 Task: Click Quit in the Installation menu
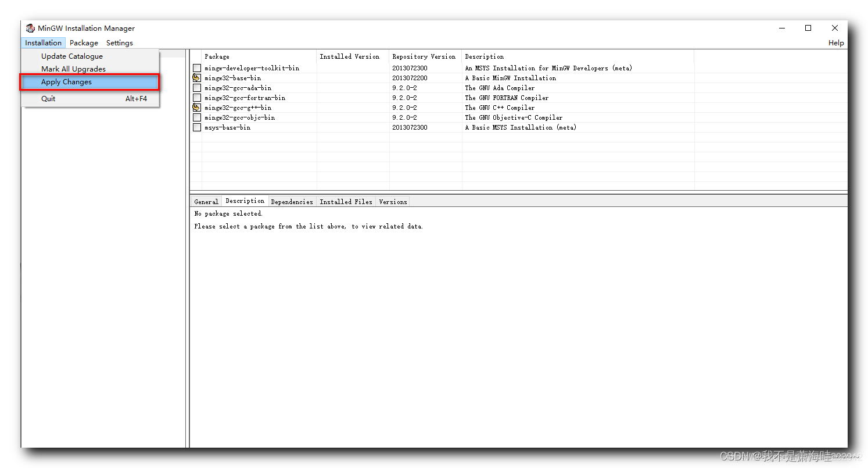point(48,98)
